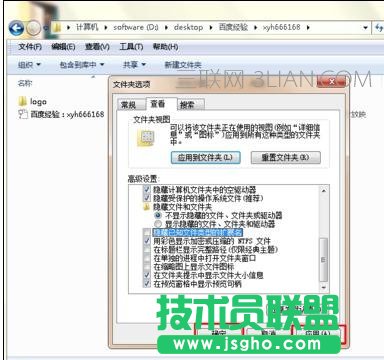Click the 计算机 breadcrumb segment

pyautogui.click(x=87, y=27)
